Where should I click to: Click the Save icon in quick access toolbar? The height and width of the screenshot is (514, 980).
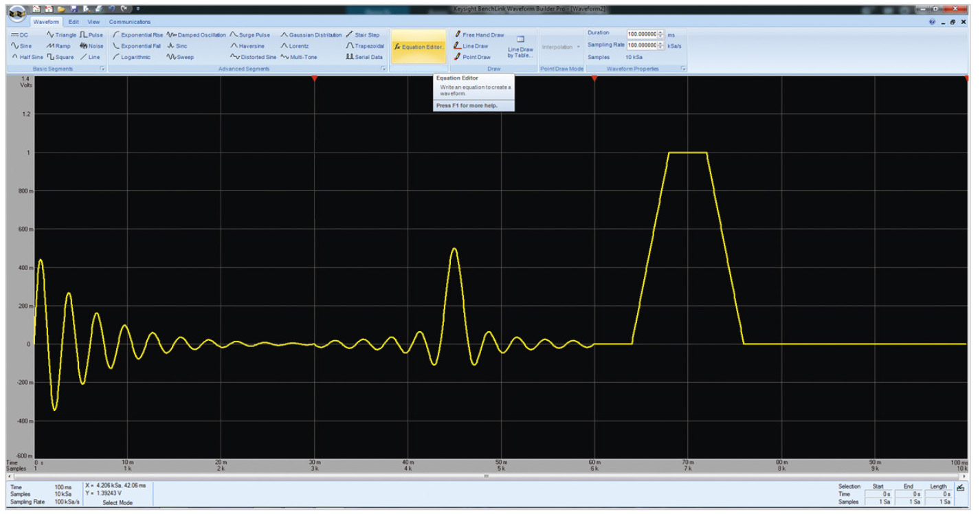74,9
